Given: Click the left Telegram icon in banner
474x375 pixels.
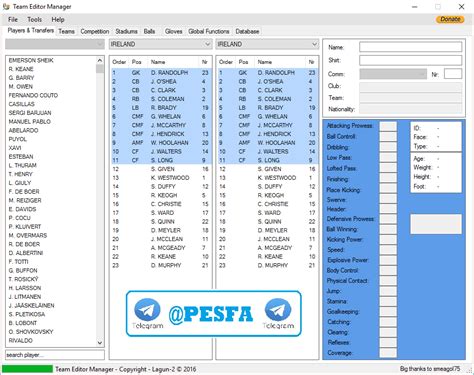Looking at the screenshot, I should pyautogui.click(x=147, y=311).
